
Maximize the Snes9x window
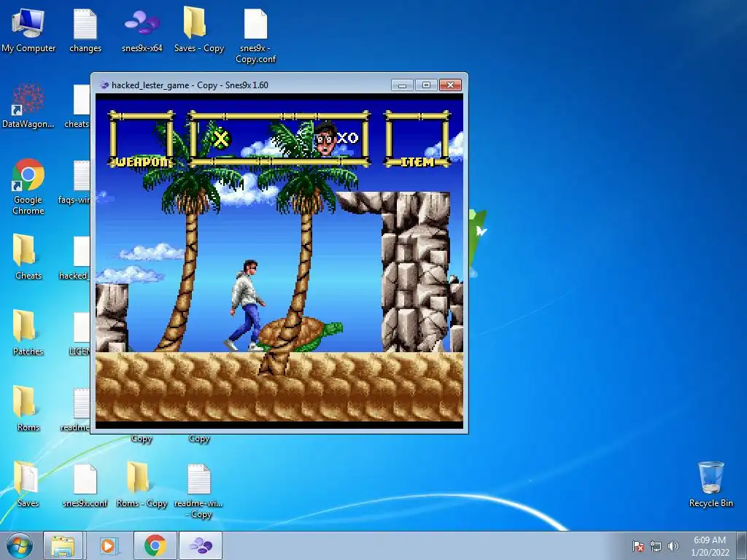(426, 85)
